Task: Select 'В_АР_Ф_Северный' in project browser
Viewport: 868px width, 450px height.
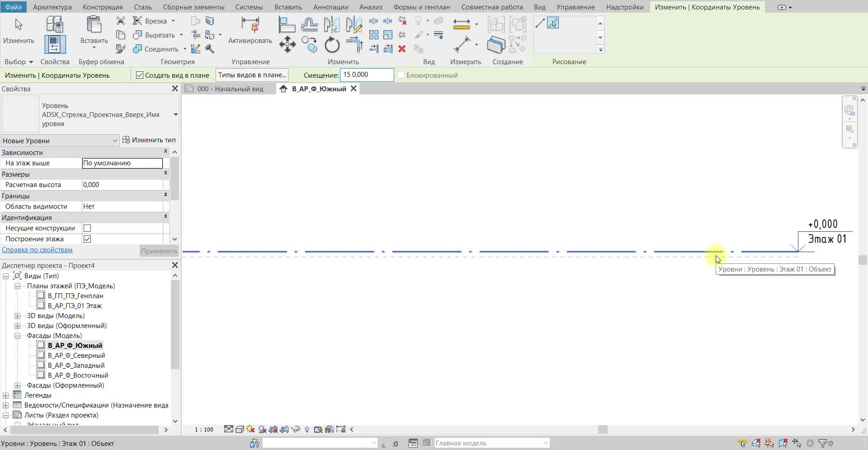Action: [76, 356]
